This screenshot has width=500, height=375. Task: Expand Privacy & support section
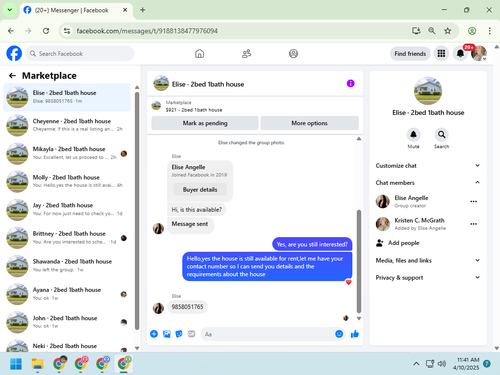tap(428, 278)
